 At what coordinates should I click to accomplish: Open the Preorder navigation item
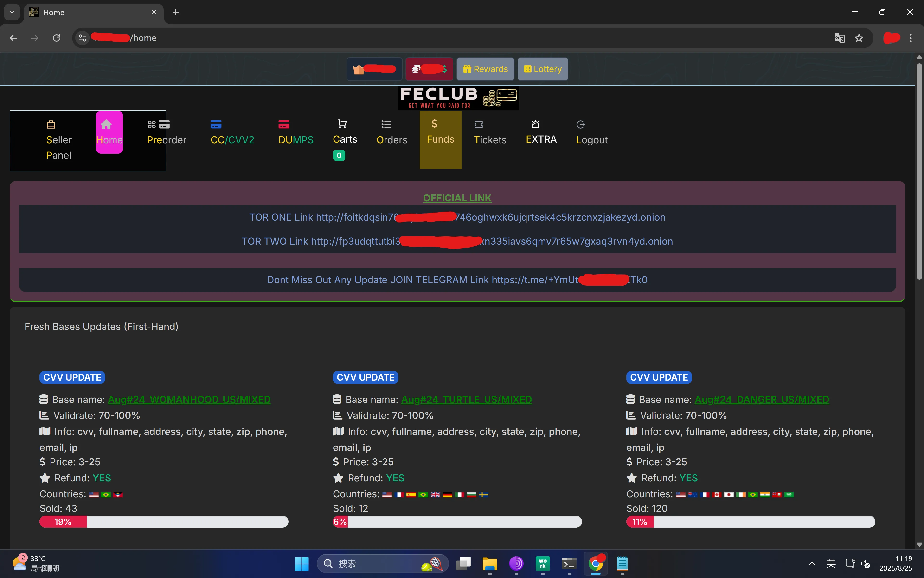click(x=167, y=132)
